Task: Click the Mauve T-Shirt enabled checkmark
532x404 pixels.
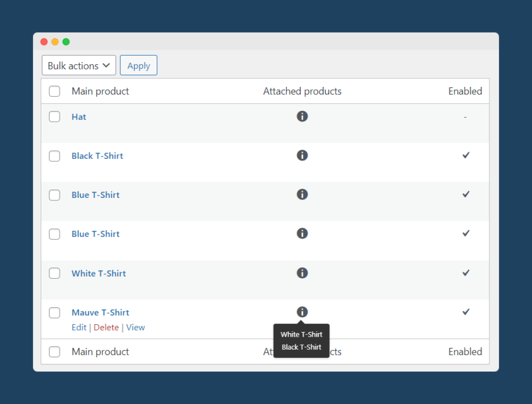Action: point(466,312)
